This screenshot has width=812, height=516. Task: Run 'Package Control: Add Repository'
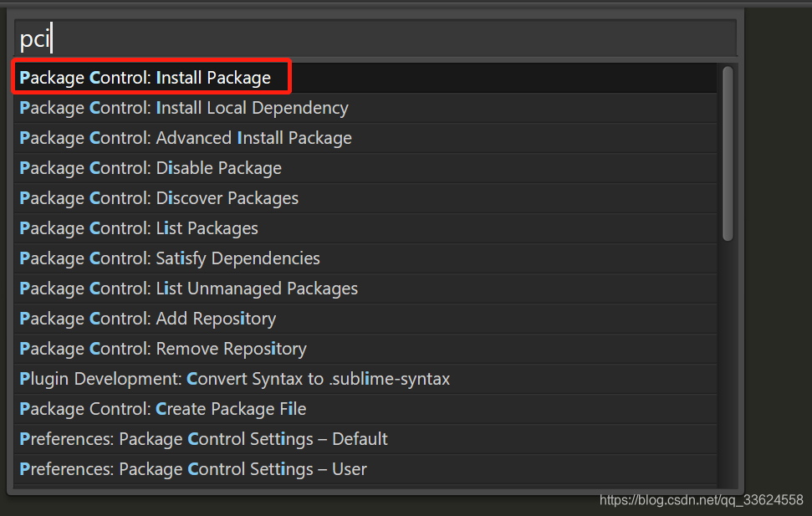[x=365, y=318]
